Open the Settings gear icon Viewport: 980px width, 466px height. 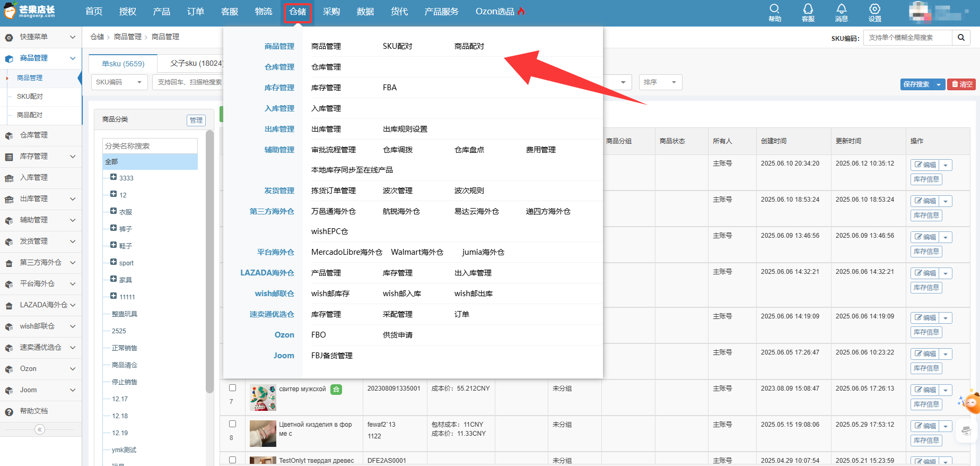click(x=874, y=9)
